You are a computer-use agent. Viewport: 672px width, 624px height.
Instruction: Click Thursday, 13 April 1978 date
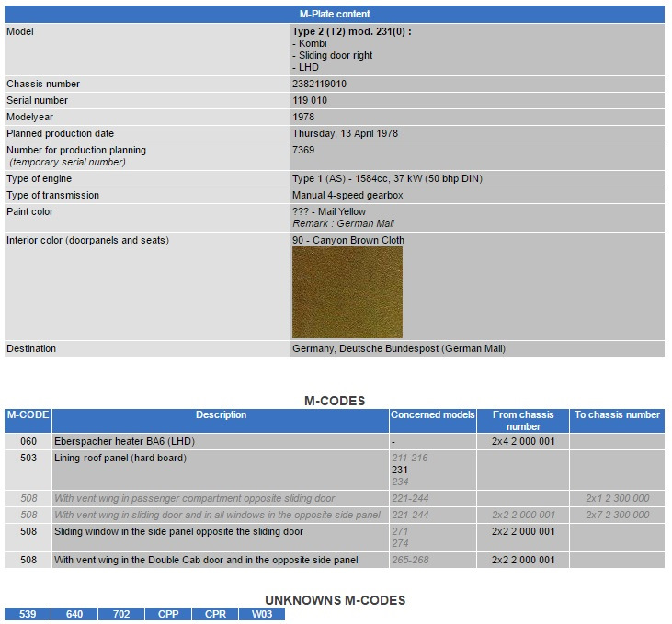pos(345,134)
